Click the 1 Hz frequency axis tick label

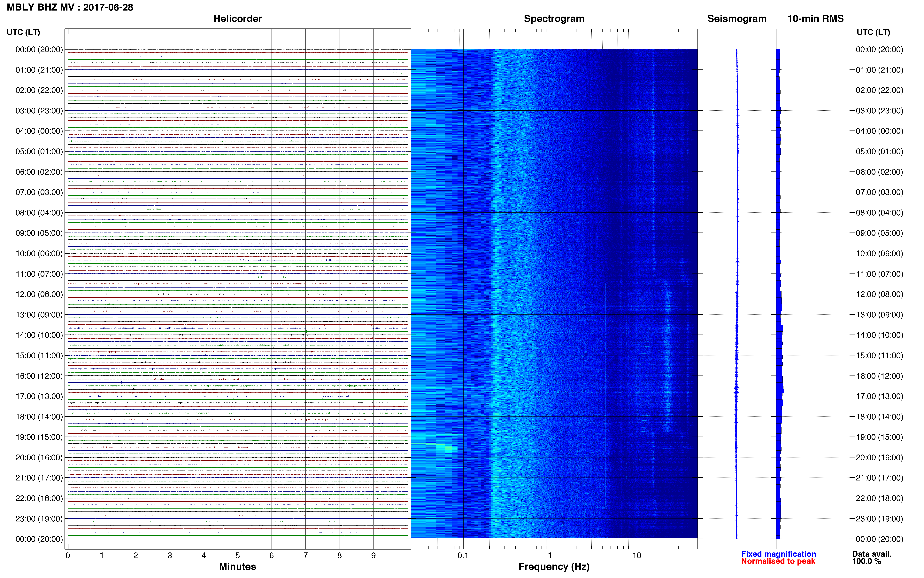(550, 555)
